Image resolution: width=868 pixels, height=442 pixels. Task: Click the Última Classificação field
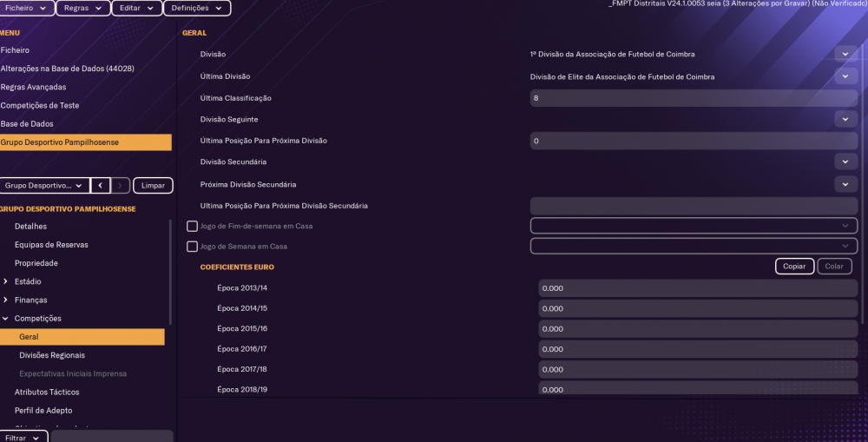click(x=694, y=98)
